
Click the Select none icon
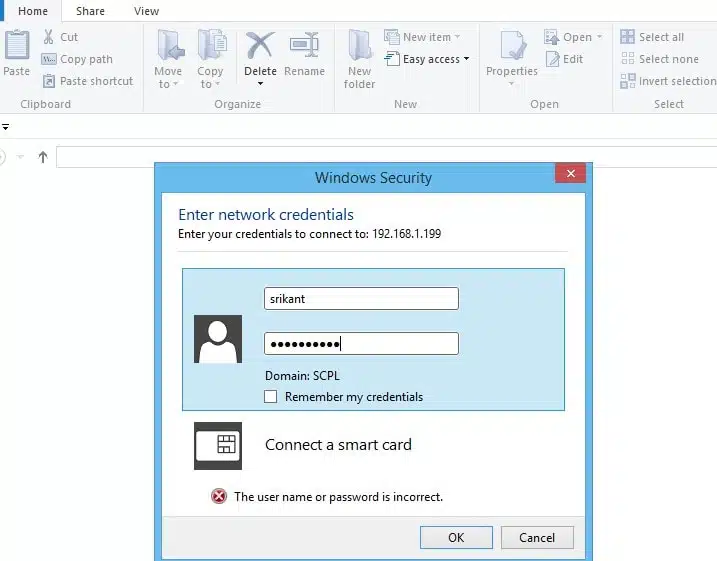point(627,59)
